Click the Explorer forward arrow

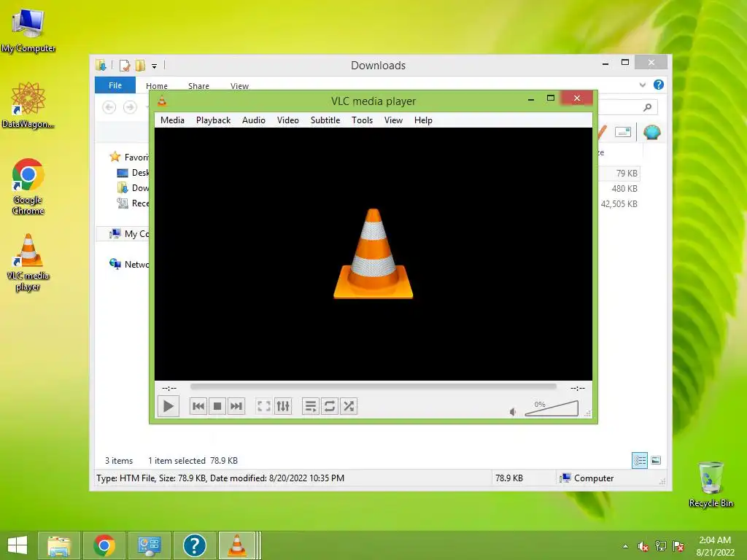click(130, 107)
